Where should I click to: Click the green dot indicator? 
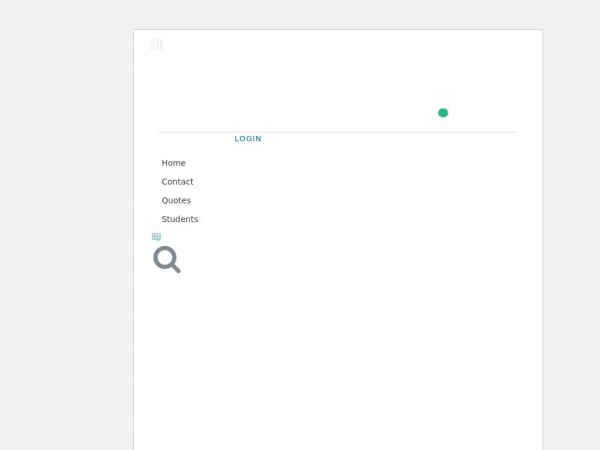443,113
